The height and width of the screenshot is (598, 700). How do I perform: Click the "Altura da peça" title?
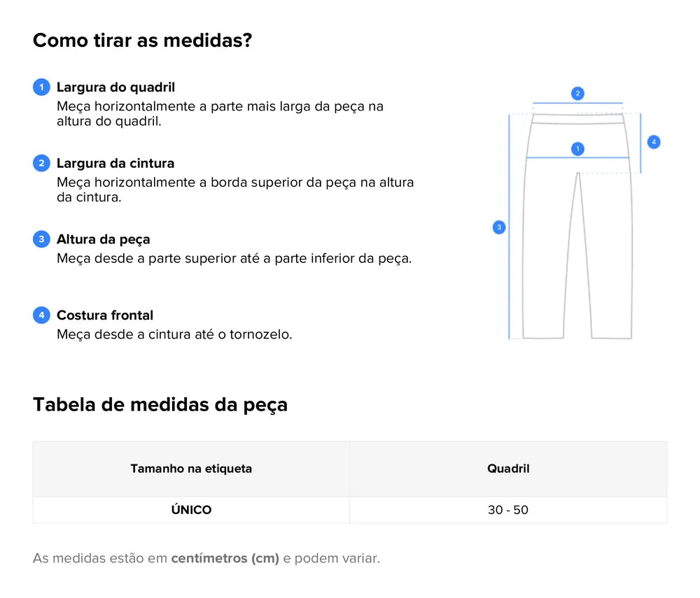[104, 239]
